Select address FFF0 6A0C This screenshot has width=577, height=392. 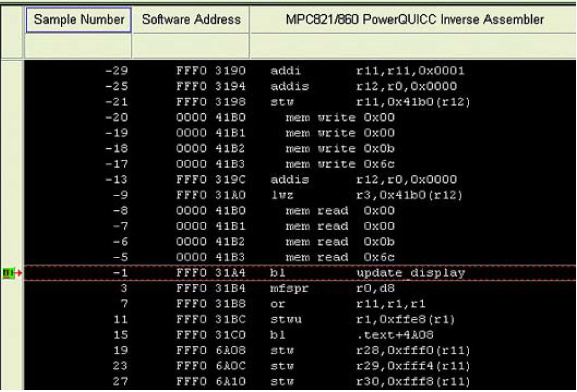coord(210,366)
